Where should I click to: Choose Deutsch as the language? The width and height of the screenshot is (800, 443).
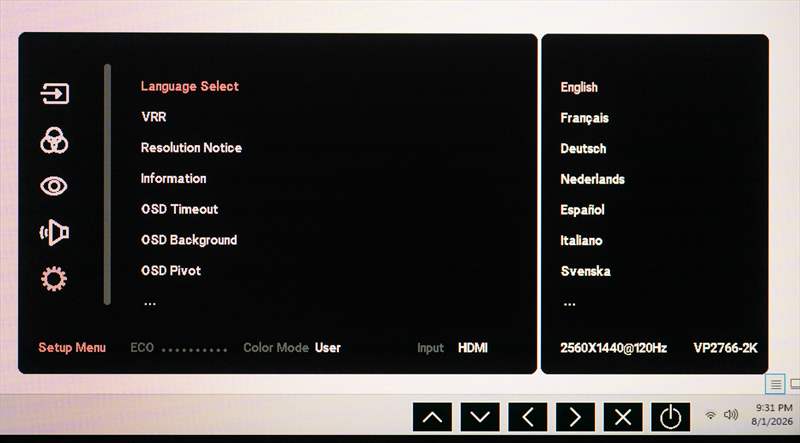(583, 149)
